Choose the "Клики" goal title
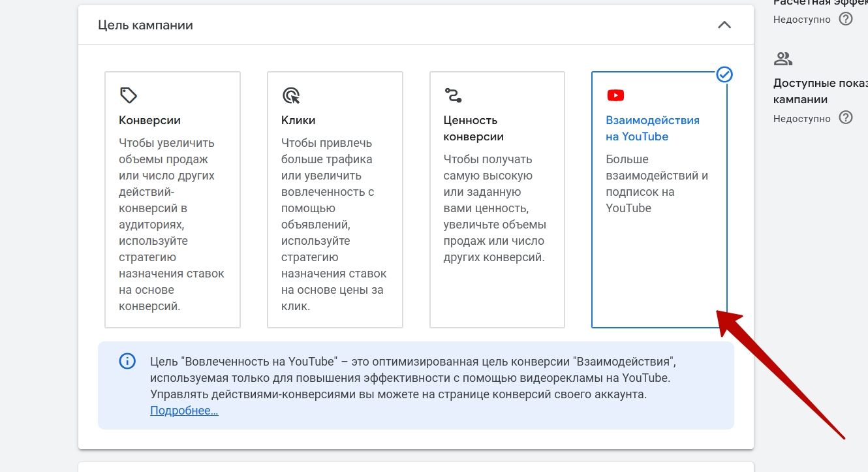Screen dimensions: 868x472 pos(298,120)
